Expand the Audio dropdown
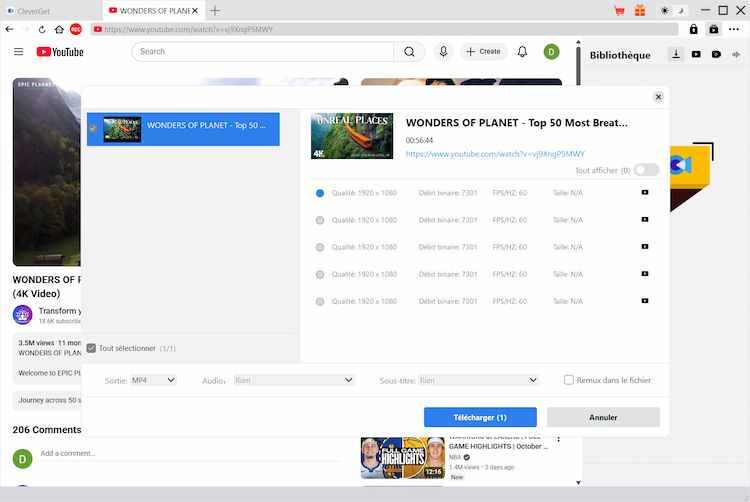 (x=293, y=380)
